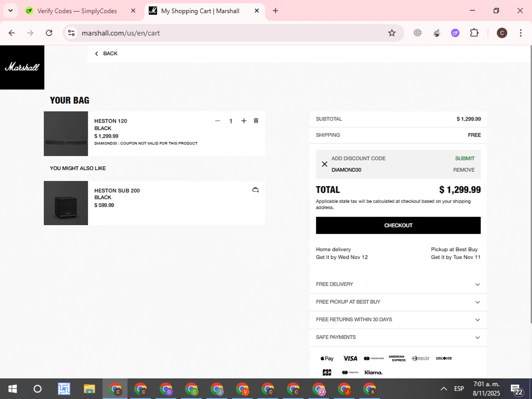Click the HESTON 120 product name
The height and width of the screenshot is (399, 532).
(111, 121)
